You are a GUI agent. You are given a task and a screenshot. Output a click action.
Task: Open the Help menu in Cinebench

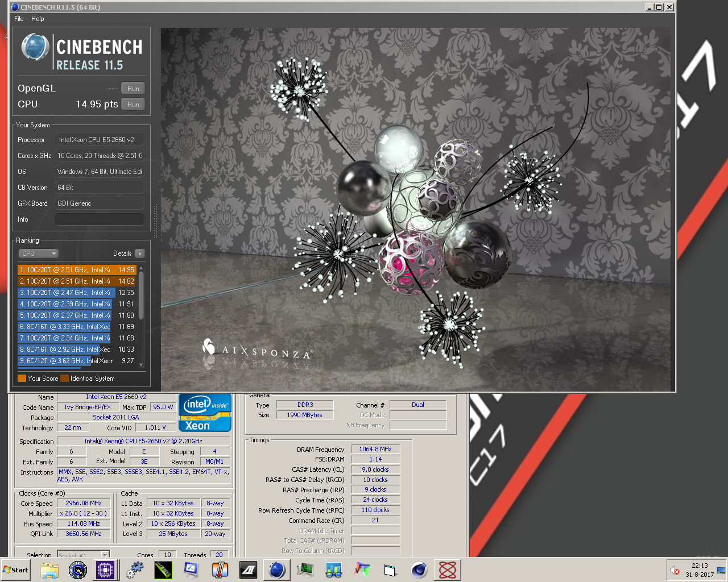pyautogui.click(x=38, y=19)
